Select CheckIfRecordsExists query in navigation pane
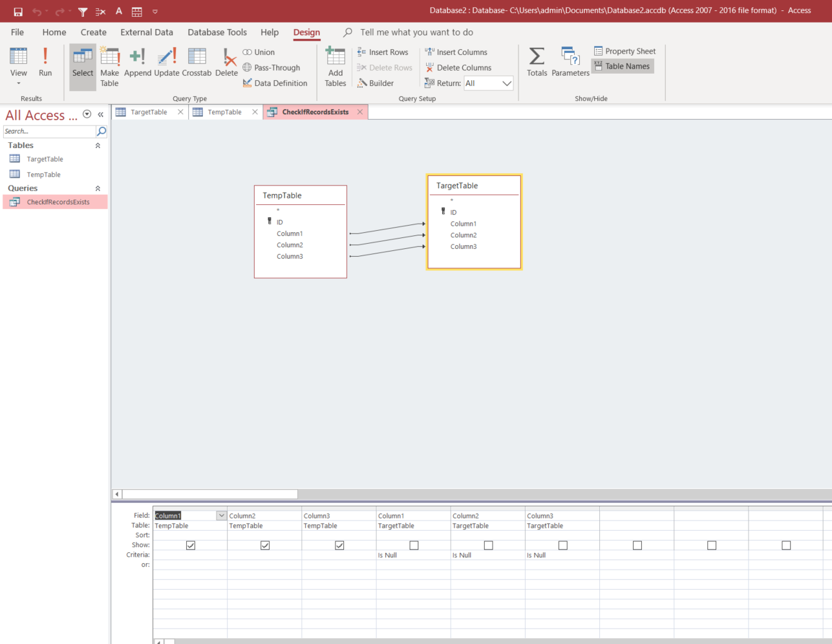This screenshot has width=832, height=644. click(x=54, y=202)
